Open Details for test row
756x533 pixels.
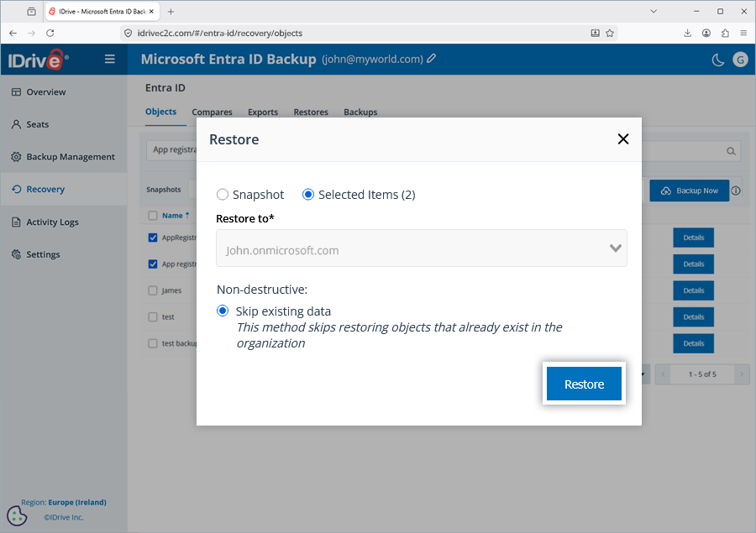click(693, 317)
